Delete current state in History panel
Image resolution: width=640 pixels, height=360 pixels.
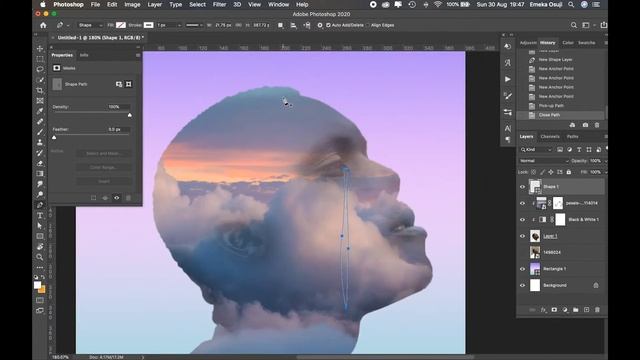597,125
